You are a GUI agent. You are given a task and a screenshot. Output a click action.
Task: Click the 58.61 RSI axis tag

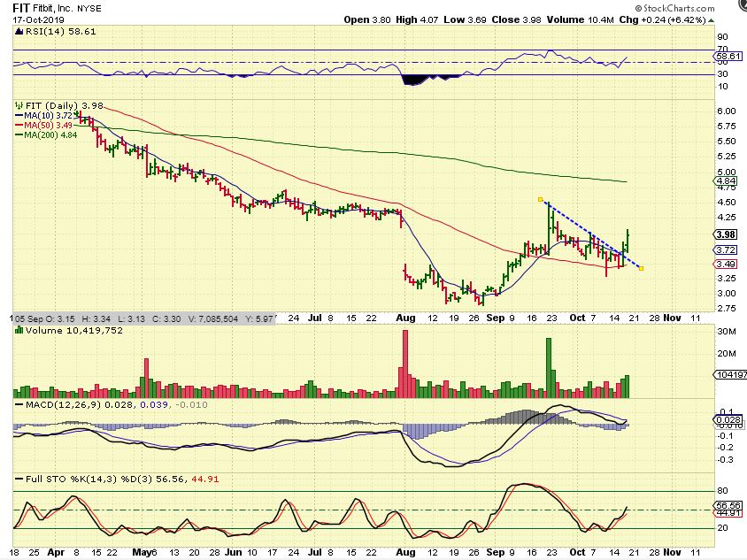pos(728,57)
